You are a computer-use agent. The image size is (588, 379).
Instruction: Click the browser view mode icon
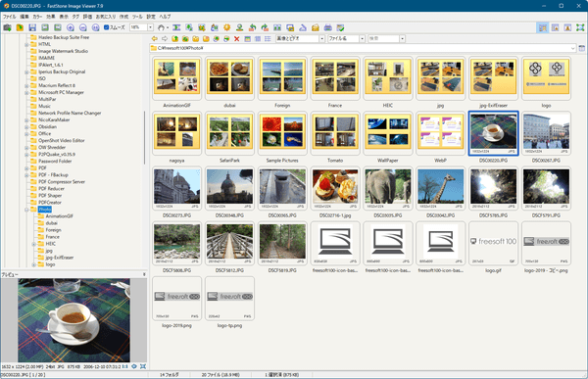(x=542, y=27)
